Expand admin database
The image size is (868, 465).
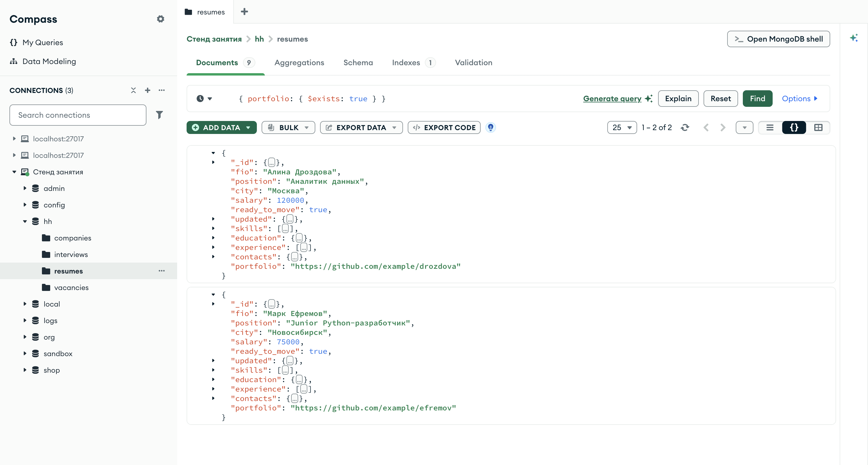pyautogui.click(x=25, y=188)
